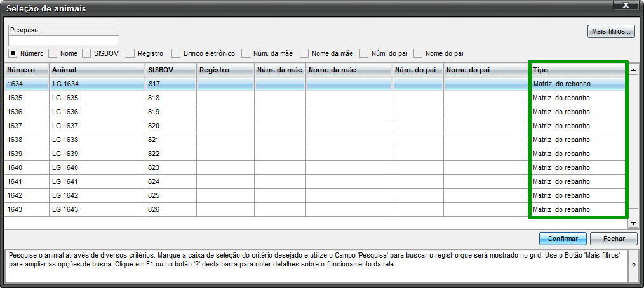The image size is (644, 288).
Task: Check the Registro search criterion
Action: 130,53
